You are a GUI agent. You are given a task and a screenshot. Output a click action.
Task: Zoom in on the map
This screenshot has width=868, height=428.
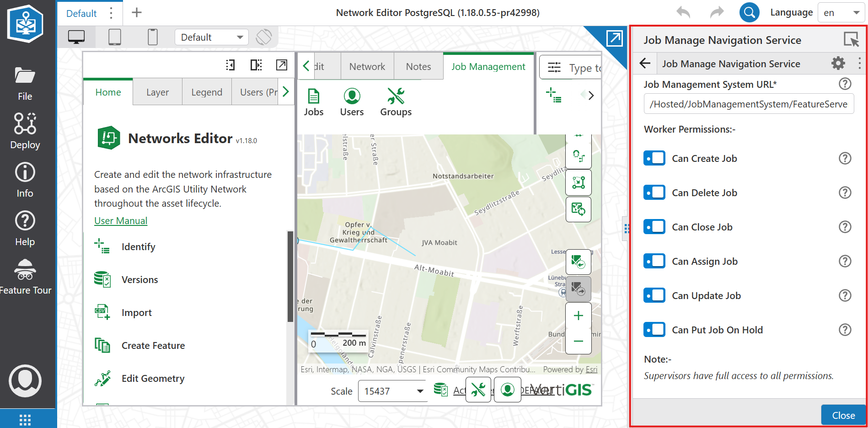point(579,316)
